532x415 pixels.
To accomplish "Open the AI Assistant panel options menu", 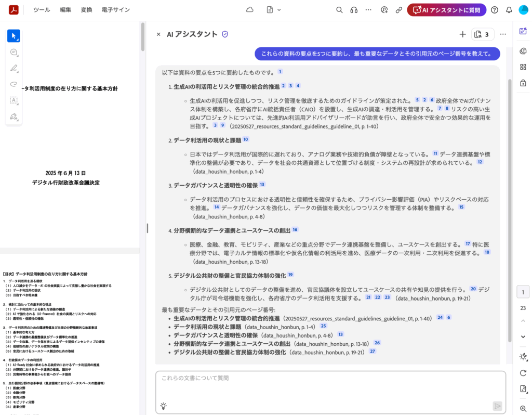I will 502,34.
